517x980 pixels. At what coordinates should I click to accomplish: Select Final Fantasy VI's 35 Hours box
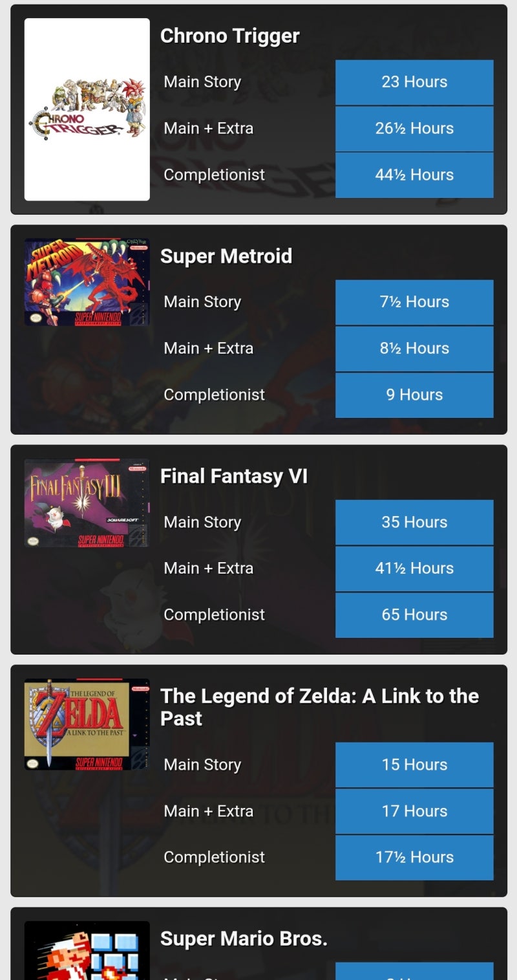pyautogui.click(x=414, y=522)
